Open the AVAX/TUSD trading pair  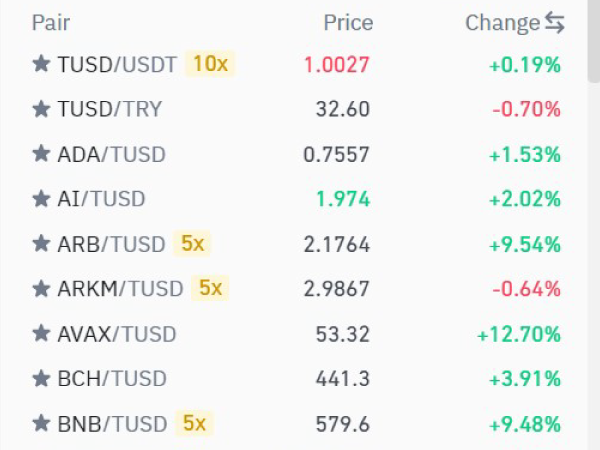[117, 334]
